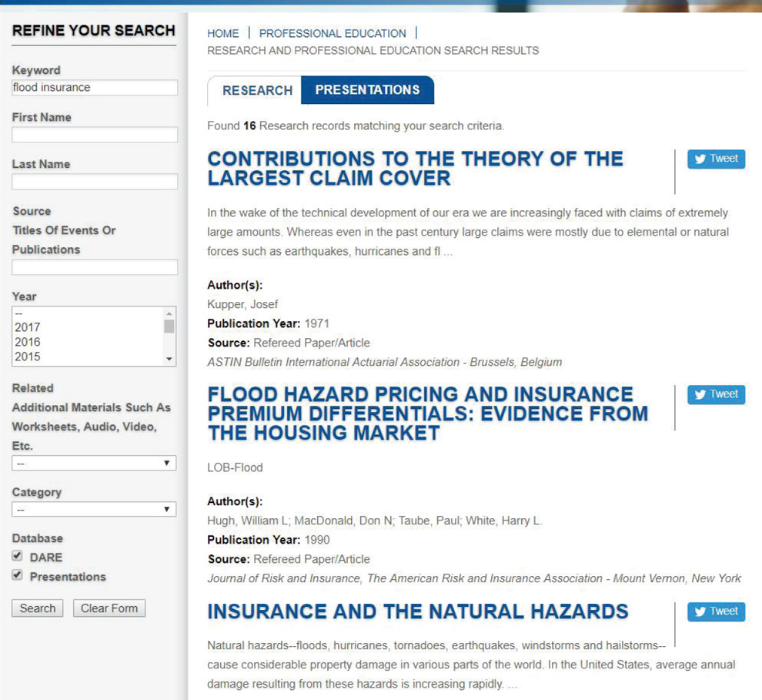Screen dimensions: 762x700
Task: Click the Year list scrollbar down arrow
Action: click(x=170, y=358)
